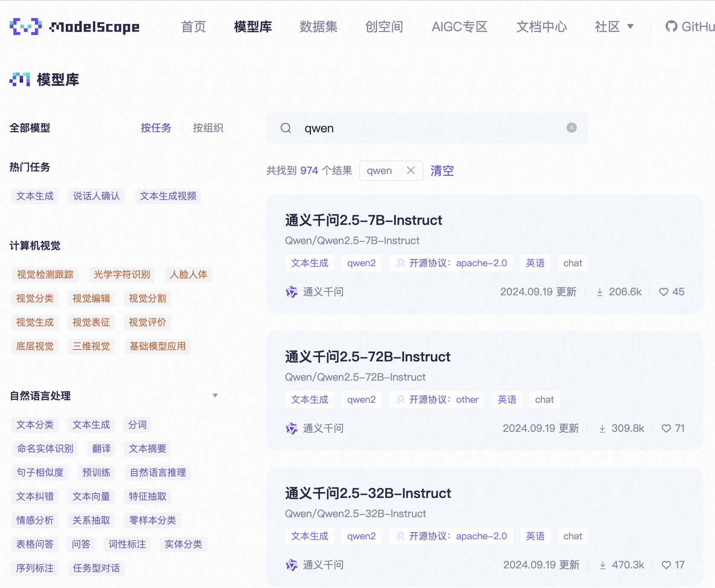The height and width of the screenshot is (588, 715).
Task: Click the qwen search input field
Action: pyautogui.click(x=427, y=128)
